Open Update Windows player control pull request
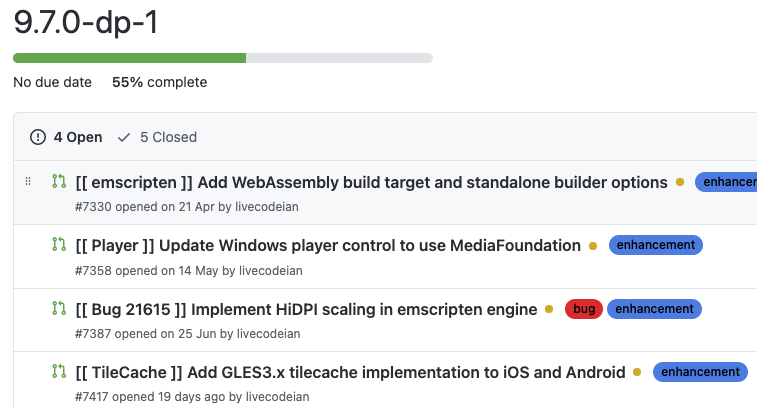The width and height of the screenshot is (757, 408). (x=328, y=245)
